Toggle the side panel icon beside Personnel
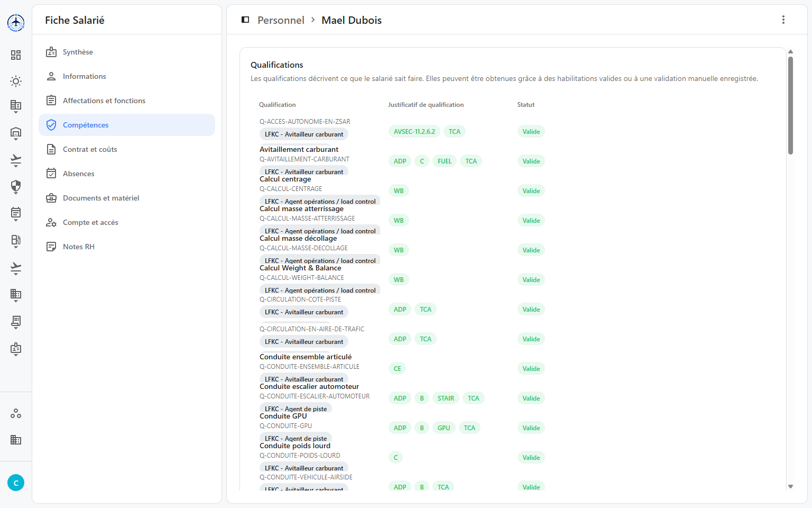812x508 pixels. 245,20
